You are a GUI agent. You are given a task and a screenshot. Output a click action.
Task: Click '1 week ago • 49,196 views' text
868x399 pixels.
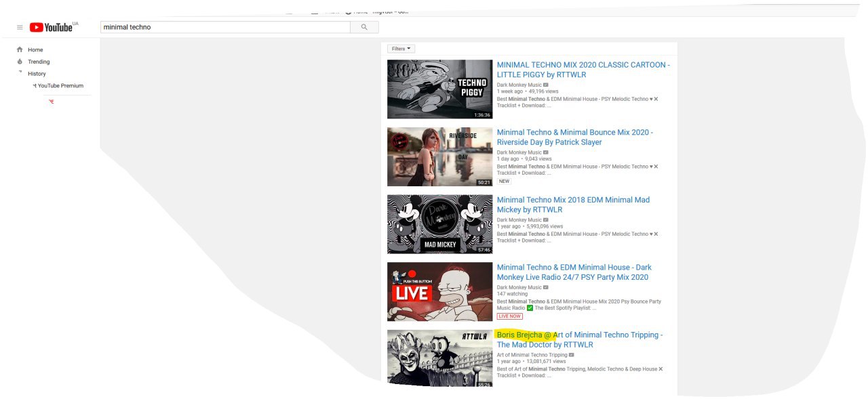528,91
